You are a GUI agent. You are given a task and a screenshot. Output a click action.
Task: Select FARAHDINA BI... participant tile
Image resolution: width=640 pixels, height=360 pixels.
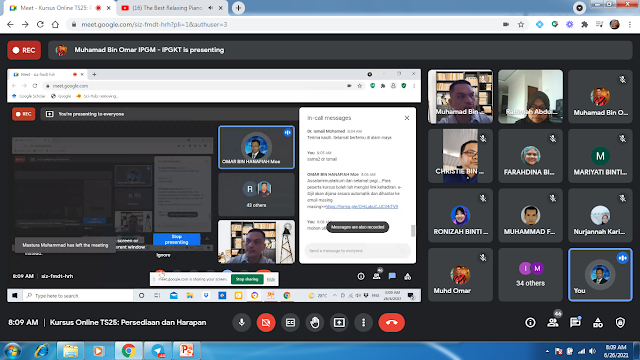point(530,156)
